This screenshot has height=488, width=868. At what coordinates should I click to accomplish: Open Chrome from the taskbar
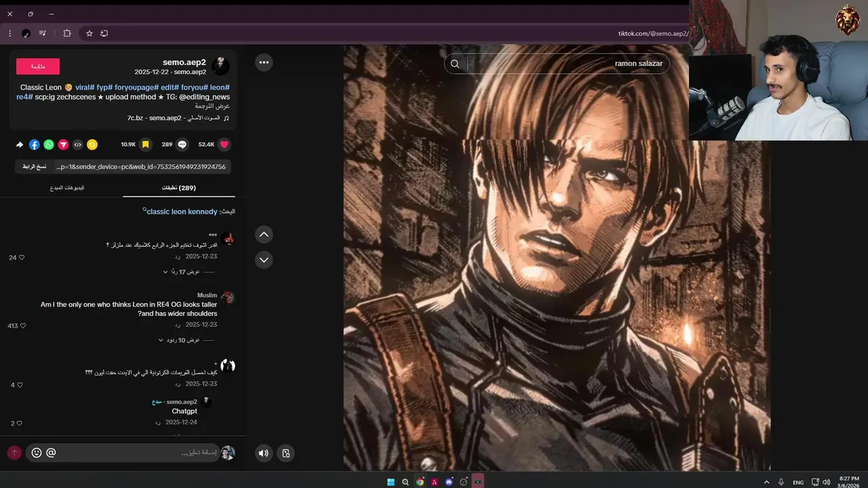420,482
